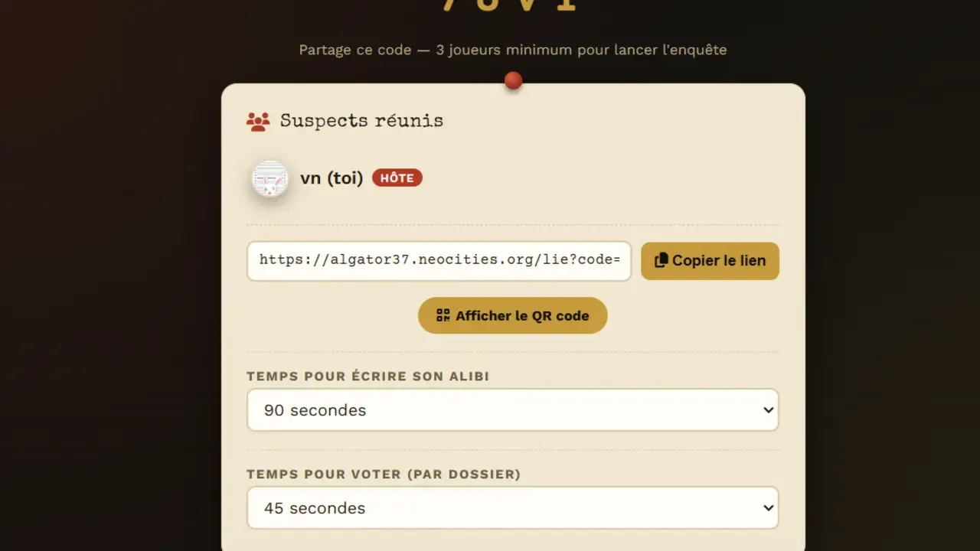Show the QR code via Afficher le QR code
Screen dimensions: 980x551
(512, 315)
